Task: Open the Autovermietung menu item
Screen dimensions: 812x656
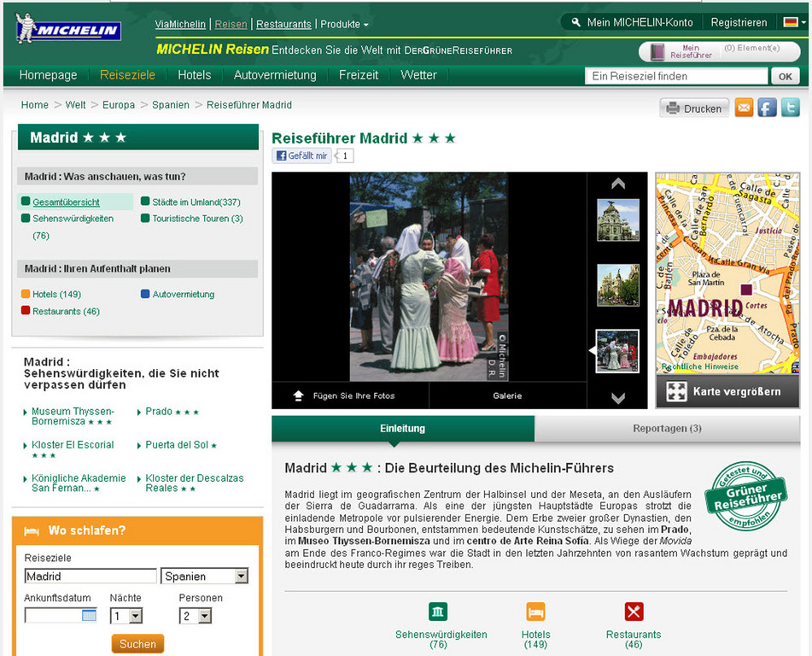Action: coord(275,75)
